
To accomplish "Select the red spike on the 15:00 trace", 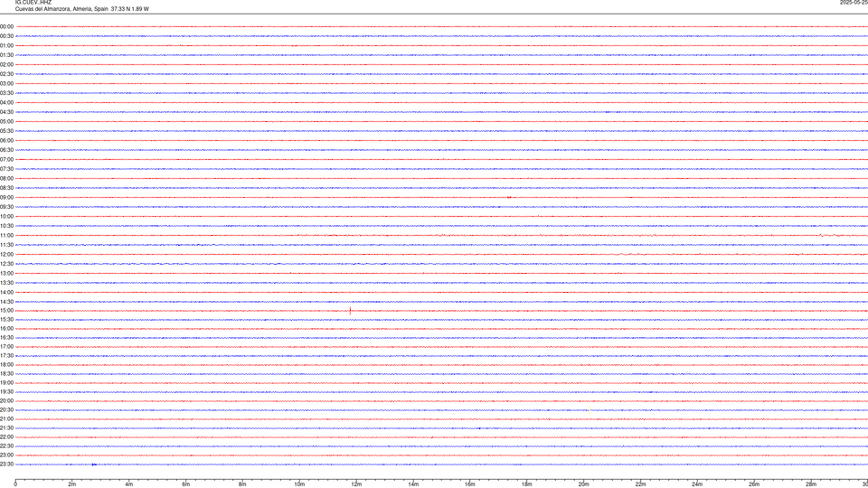I will click(350, 311).
